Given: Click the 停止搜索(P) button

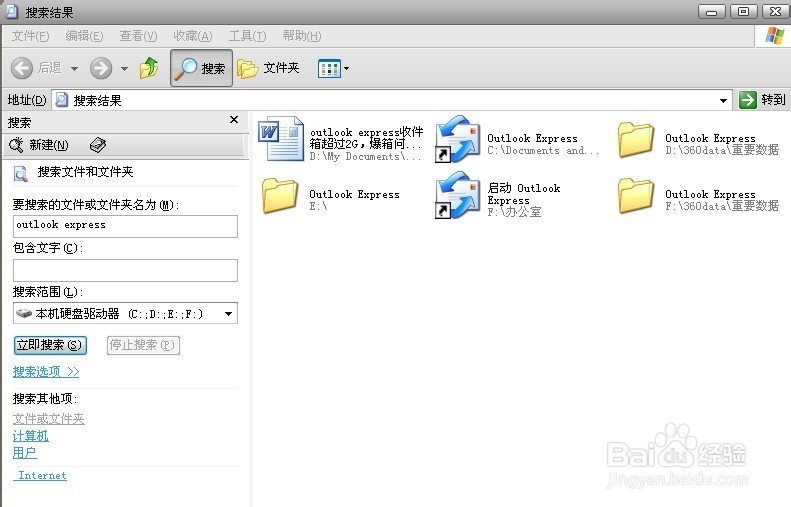Looking at the screenshot, I should [143, 345].
